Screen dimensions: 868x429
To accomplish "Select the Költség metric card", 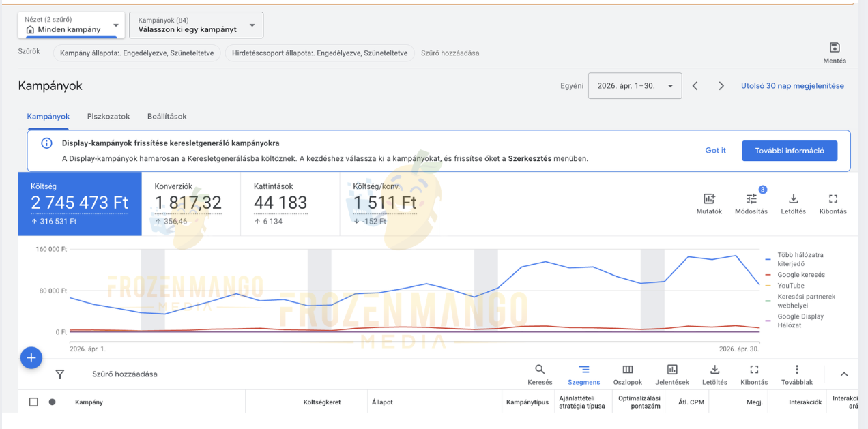I will pyautogui.click(x=80, y=204).
